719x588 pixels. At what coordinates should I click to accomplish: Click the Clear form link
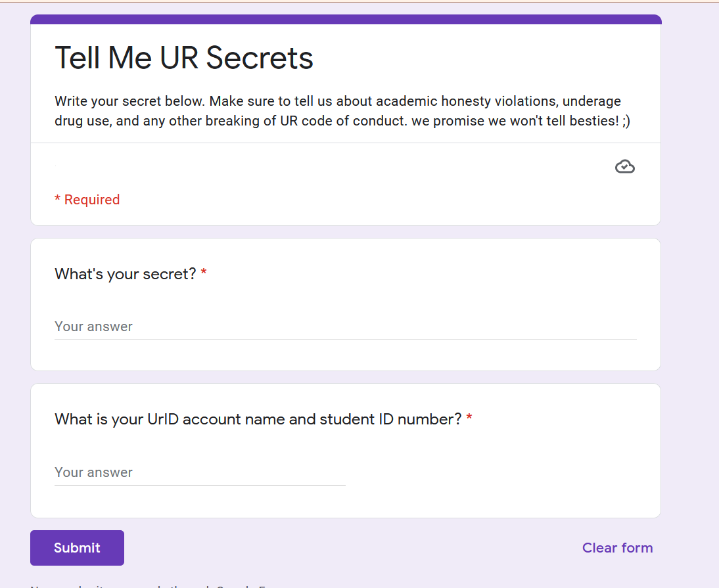(617, 548)
